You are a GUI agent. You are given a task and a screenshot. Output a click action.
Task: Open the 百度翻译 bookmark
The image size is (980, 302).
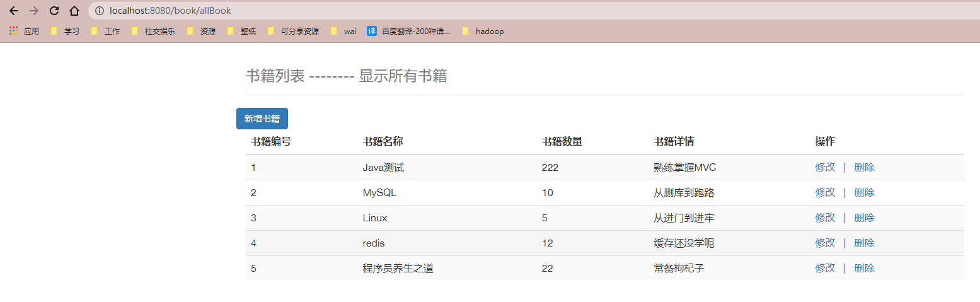[x=408, y=31]
